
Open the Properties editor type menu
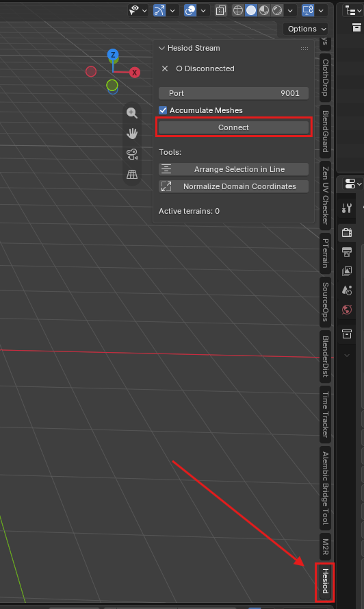(352, 184)
